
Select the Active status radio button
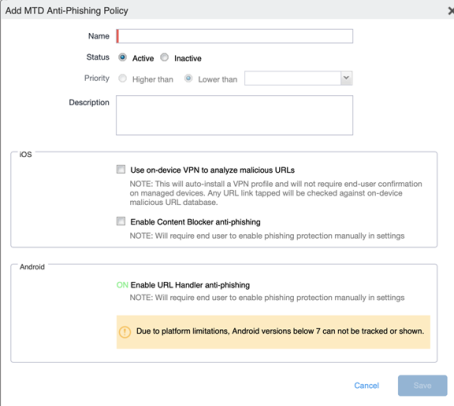tap(122, 57)
